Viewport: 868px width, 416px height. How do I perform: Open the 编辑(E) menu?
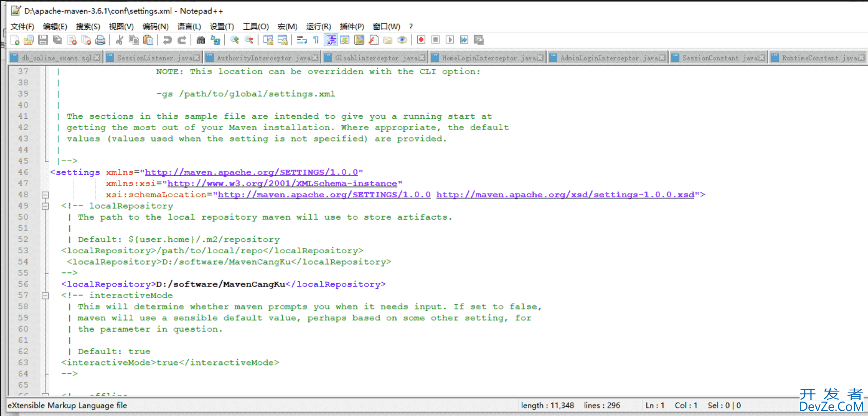click(55, 27)
